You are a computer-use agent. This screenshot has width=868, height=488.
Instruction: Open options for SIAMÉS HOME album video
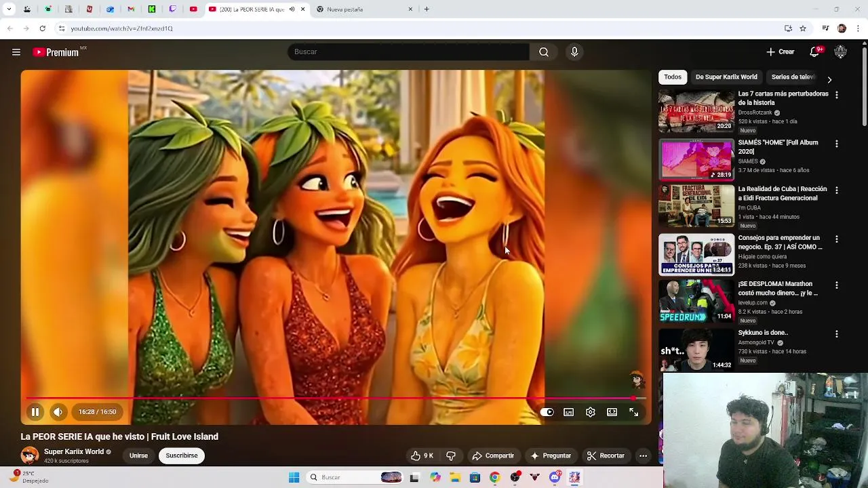836,144
